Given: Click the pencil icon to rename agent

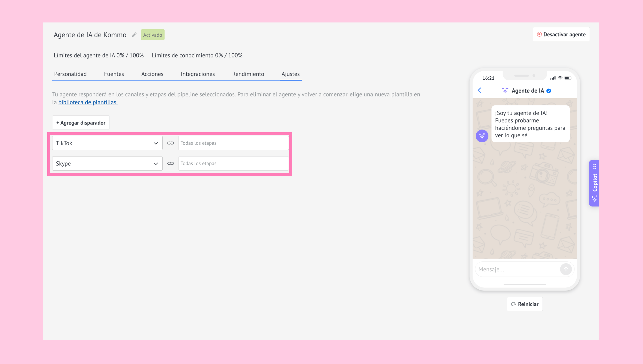Looking at the screenshot, I should 134,35.
